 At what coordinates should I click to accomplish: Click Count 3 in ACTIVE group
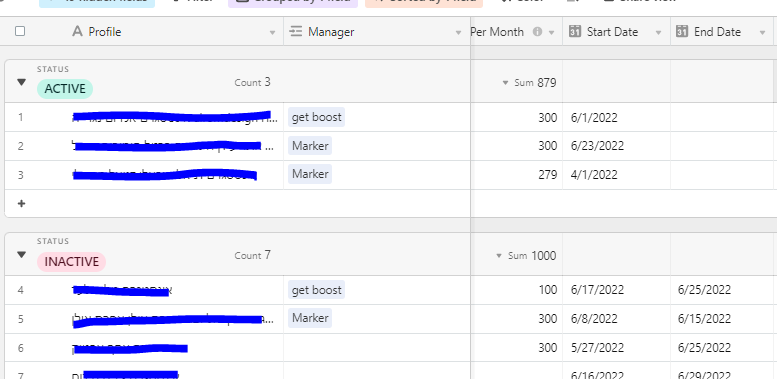click(x=253, y=82)
